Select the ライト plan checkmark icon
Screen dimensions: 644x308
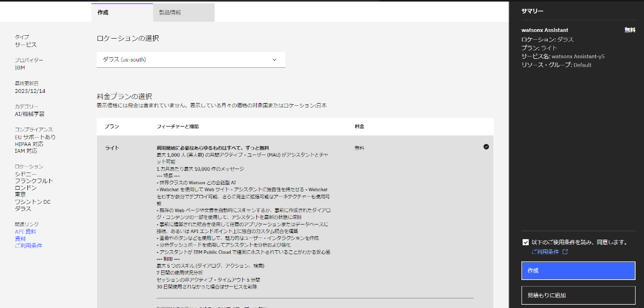[x=486, y=146]
